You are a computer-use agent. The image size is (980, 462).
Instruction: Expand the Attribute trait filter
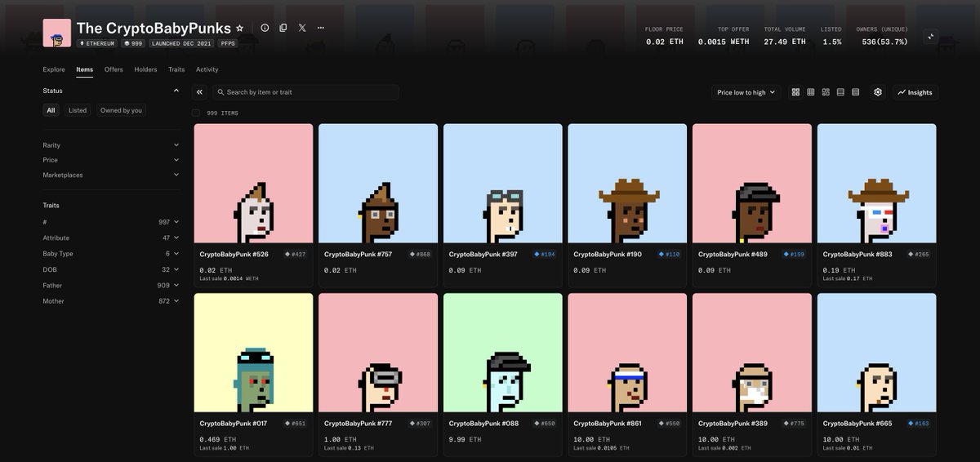coord(111,238)
